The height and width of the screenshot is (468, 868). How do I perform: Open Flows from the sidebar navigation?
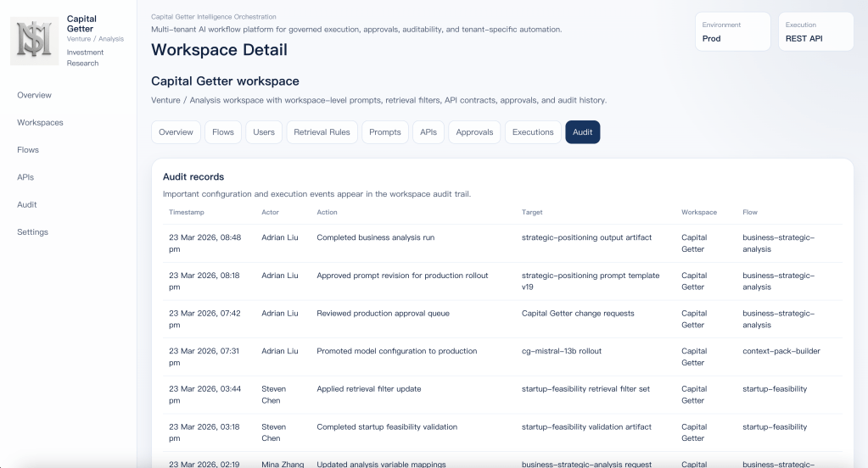(28, 150)
